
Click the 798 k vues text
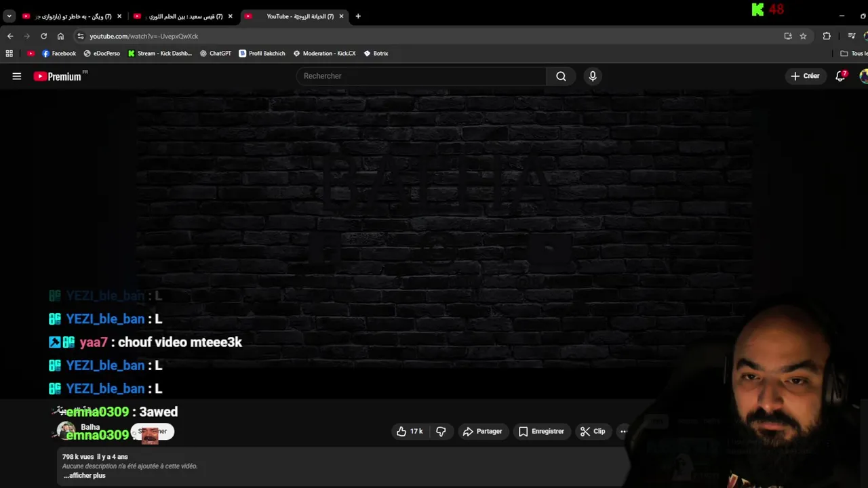(x=78, y=457)
